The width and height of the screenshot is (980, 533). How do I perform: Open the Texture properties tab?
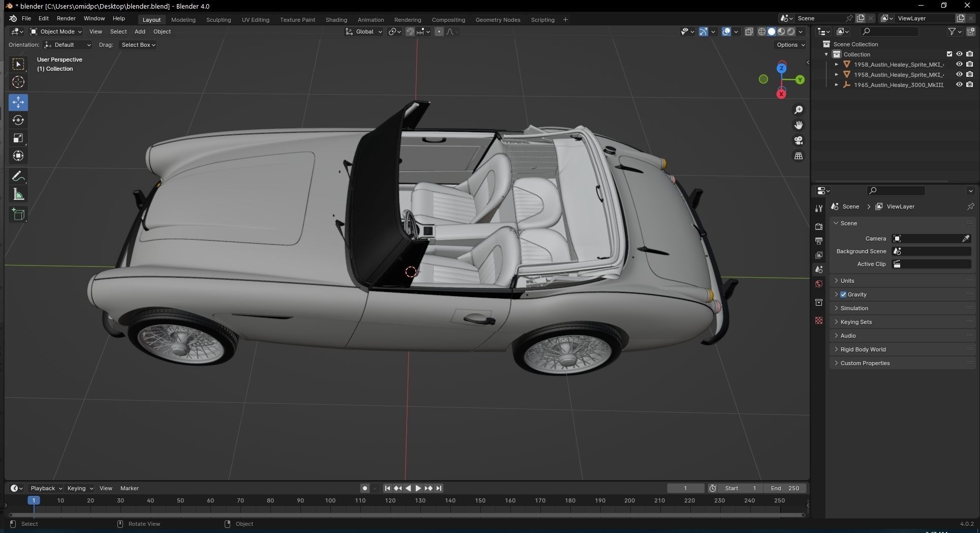point(819,320)
